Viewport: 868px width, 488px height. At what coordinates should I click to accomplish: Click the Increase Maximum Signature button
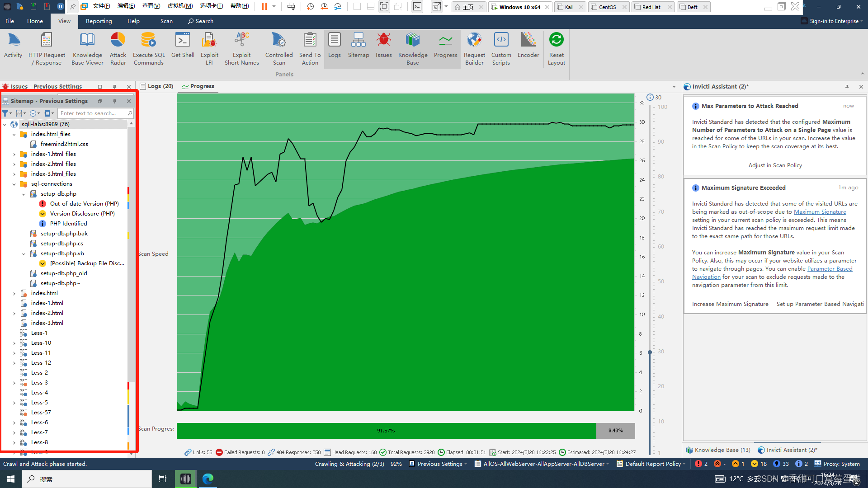click(730, 304)
